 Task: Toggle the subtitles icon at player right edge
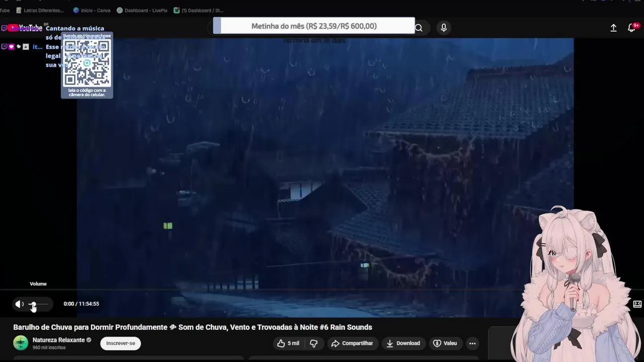pyautogui.click(x=637, y=304)
